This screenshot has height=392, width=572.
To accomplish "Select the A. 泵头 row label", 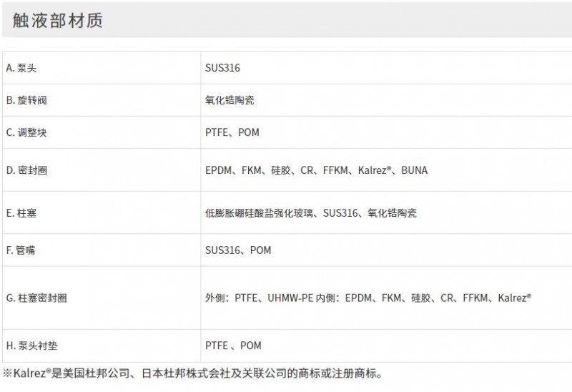I will tap(21, 68).
